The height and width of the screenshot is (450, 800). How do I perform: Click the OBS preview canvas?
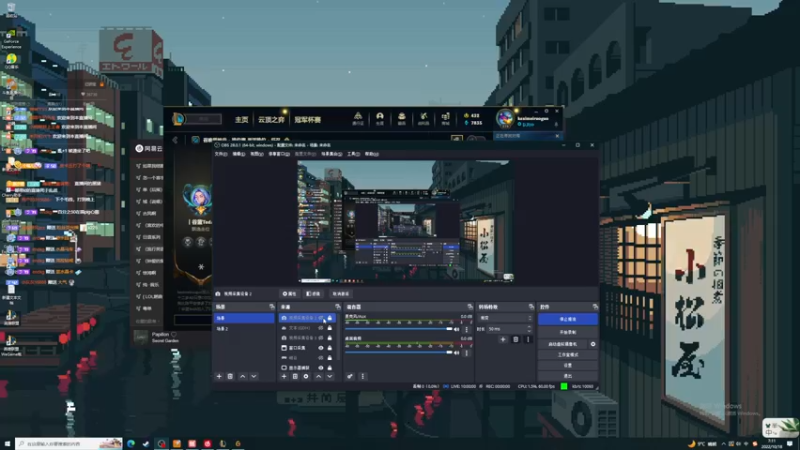(406, 222)
